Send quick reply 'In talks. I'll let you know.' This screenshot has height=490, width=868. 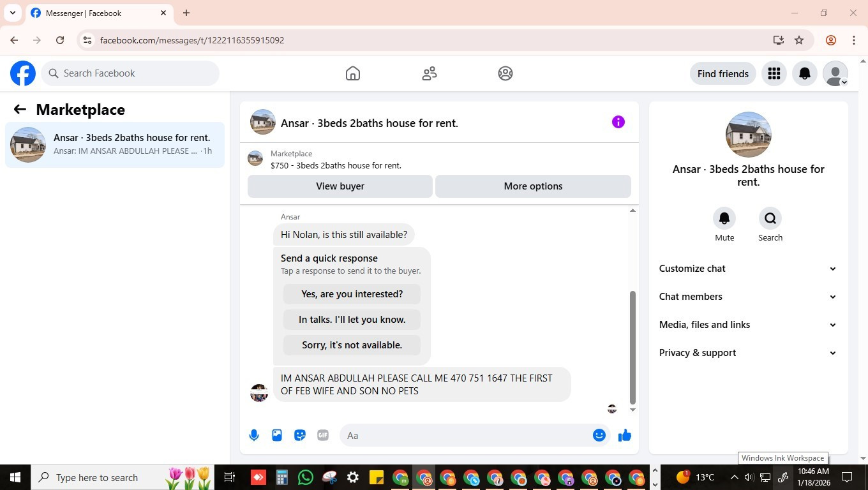352,320
